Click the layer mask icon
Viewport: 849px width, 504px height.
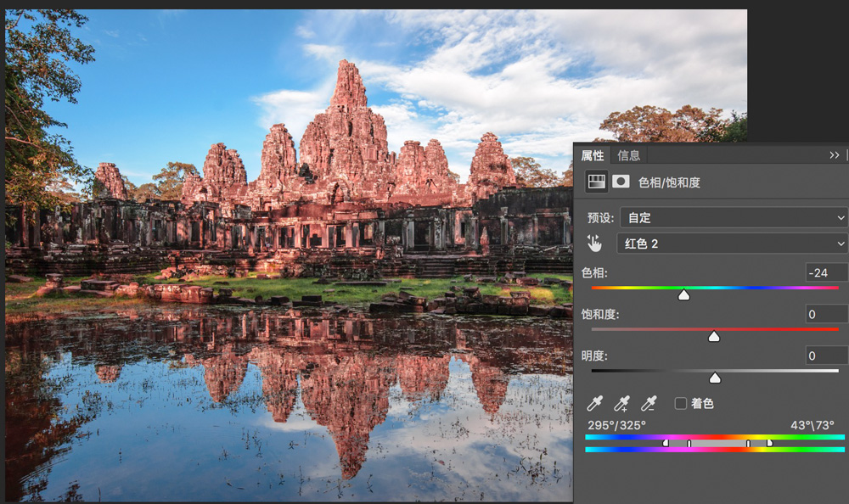click(x=621, y=182)
